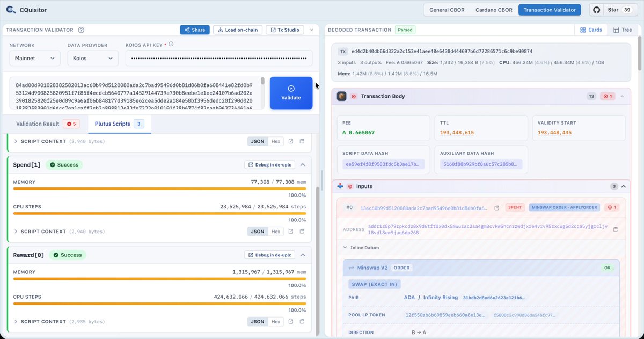Switch decoded transaction to Cards view
This screenshot has width=644, height=339.
(591, 30)
